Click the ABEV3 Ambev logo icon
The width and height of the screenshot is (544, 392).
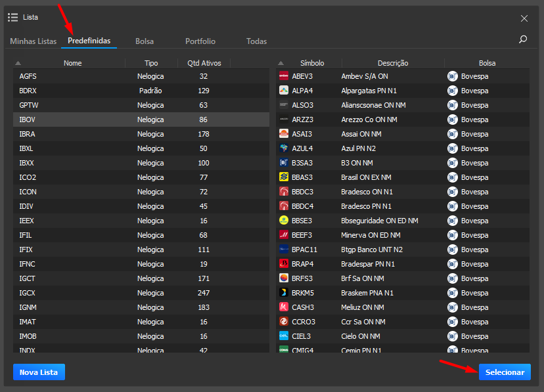click(x=284, y=76)
